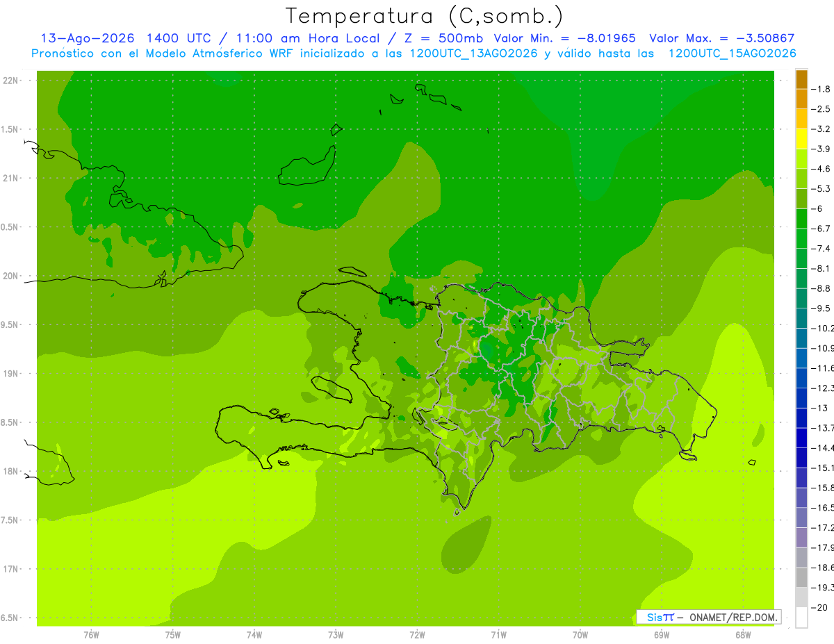Click the green swatch between -6 and -6.7
This screenshot has height=644, width=834.
click(x=801, y=219)
